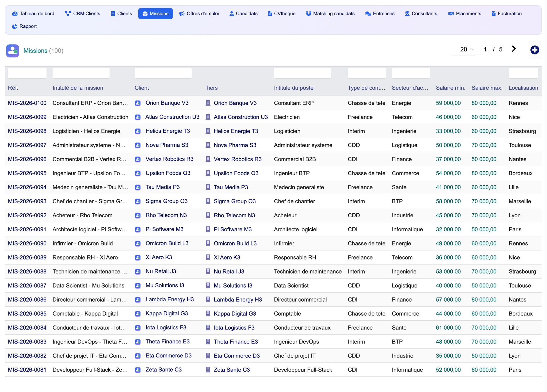Viewport: 547px width, 392px height.
Task: Click the client icon beside Tau Media P3
Action: (138, 187)
